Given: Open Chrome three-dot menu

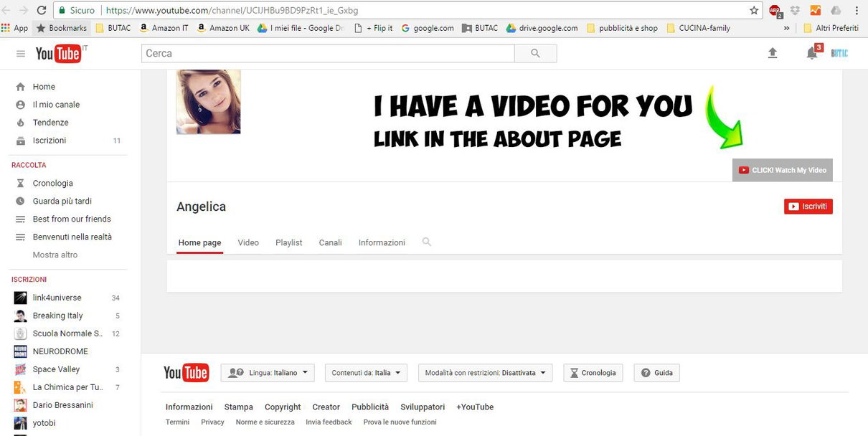Looking at the screenshot, I should tap(857, 11).
